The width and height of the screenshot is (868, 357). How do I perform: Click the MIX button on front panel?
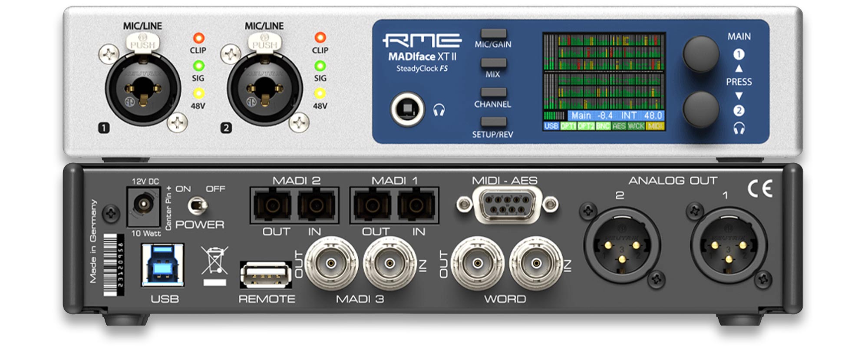click(493, 63)
